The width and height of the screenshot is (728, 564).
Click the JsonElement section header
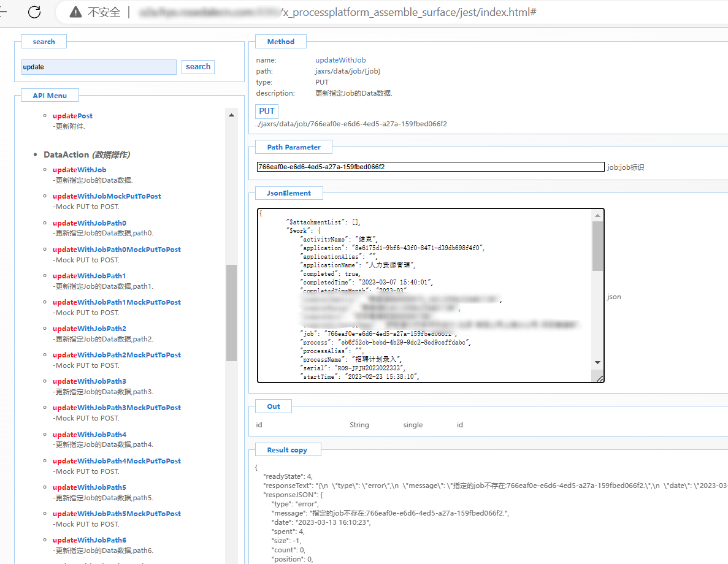click(x=289, y=193)
